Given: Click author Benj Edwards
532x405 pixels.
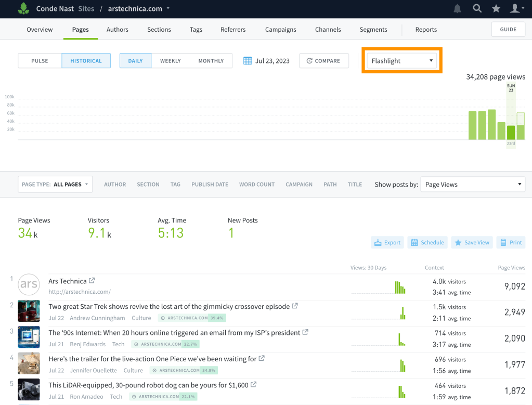Looking at the screenshot, I should pos(87,344).
